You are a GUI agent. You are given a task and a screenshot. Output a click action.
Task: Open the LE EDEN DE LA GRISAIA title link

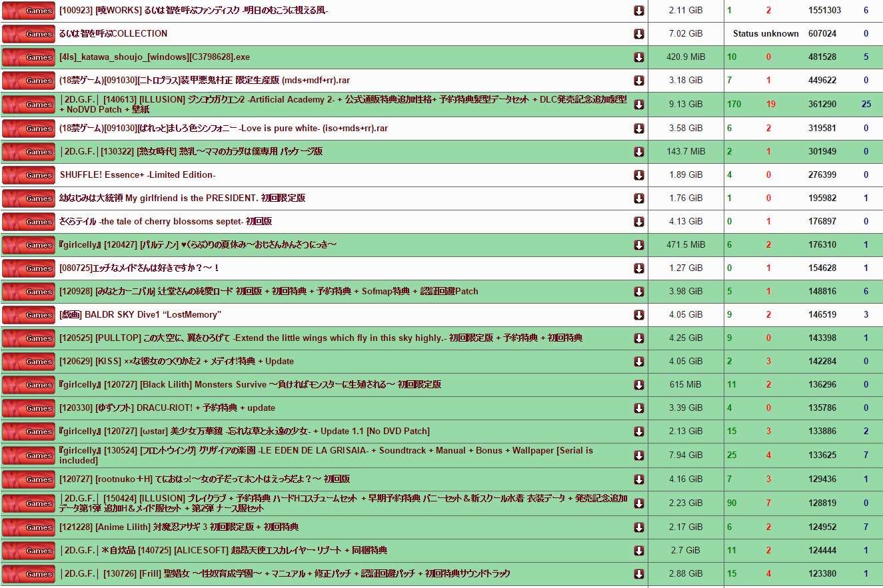(x=327, y=455)
